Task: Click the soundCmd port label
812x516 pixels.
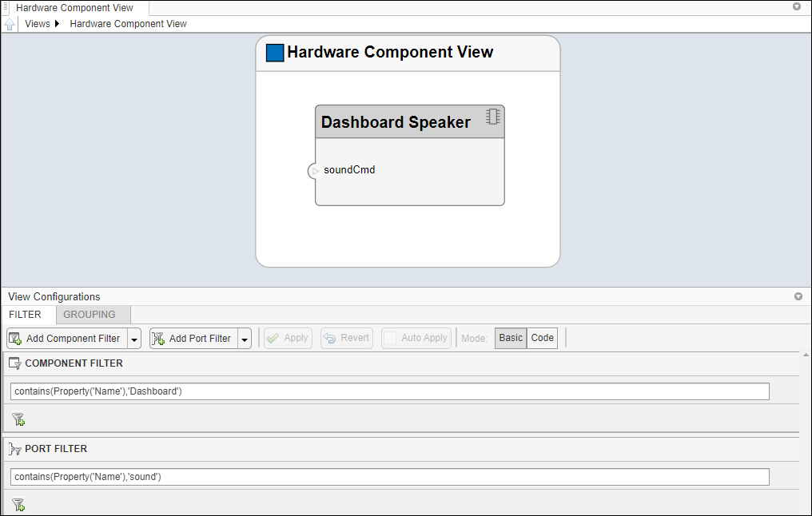Action: [x=349, y=170]
